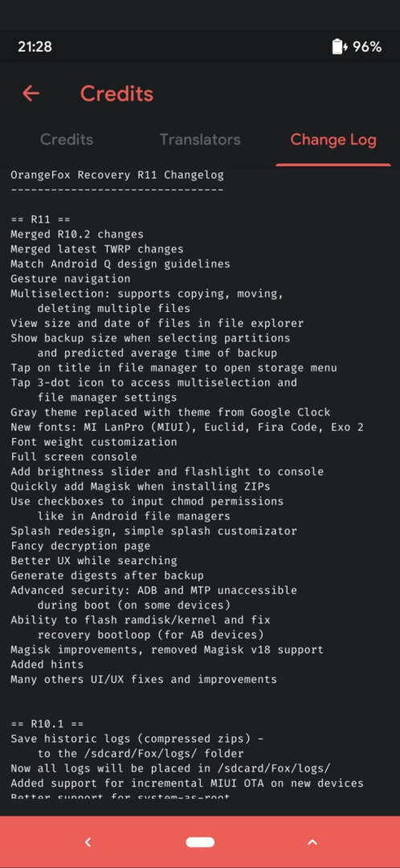Tap the Fancy decryption page line
400x868 pixels.
click(x=80, y=546)
